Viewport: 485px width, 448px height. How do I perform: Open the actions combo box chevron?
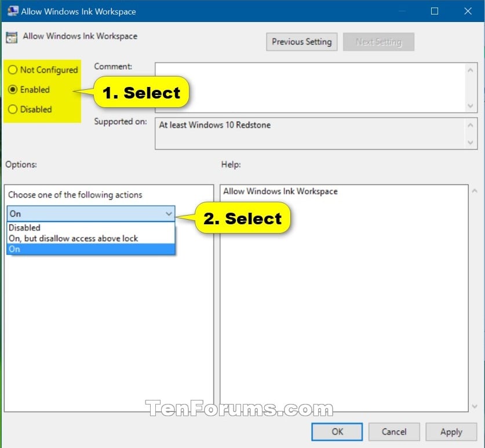(170, 214)
